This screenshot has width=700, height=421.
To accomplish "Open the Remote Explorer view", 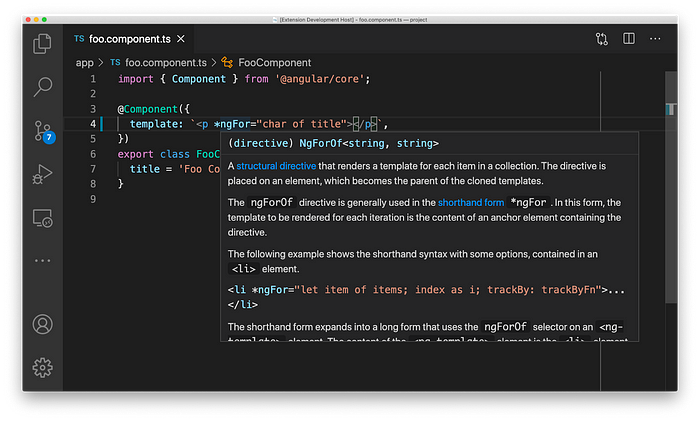I will (42, 218).
